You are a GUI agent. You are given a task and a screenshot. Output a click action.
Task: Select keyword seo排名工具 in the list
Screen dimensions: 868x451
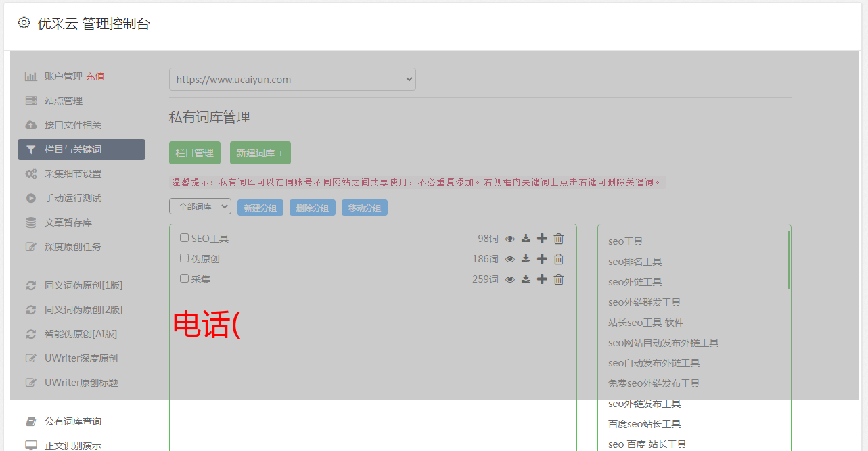click(635, 262)
